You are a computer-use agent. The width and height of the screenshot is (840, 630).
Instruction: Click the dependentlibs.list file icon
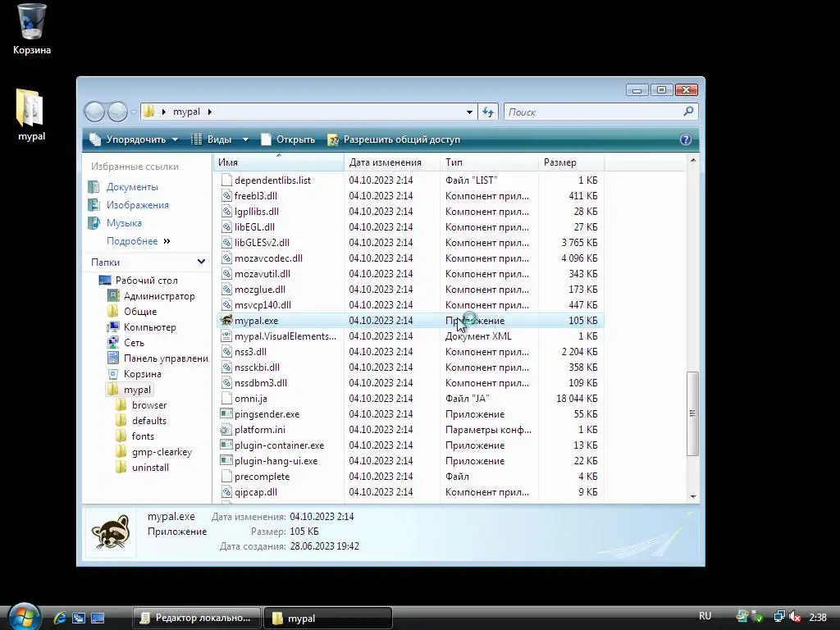click(226, 180)
